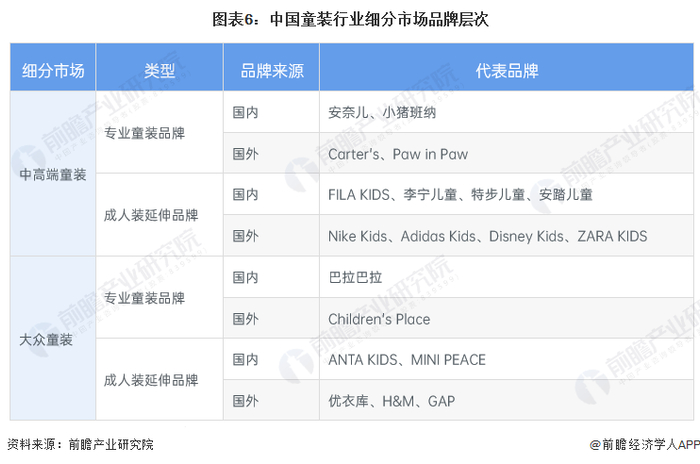The image size is (700, 464).
Task: Click the Carter's, Paw in Paw cell
Action: (397, 154)
